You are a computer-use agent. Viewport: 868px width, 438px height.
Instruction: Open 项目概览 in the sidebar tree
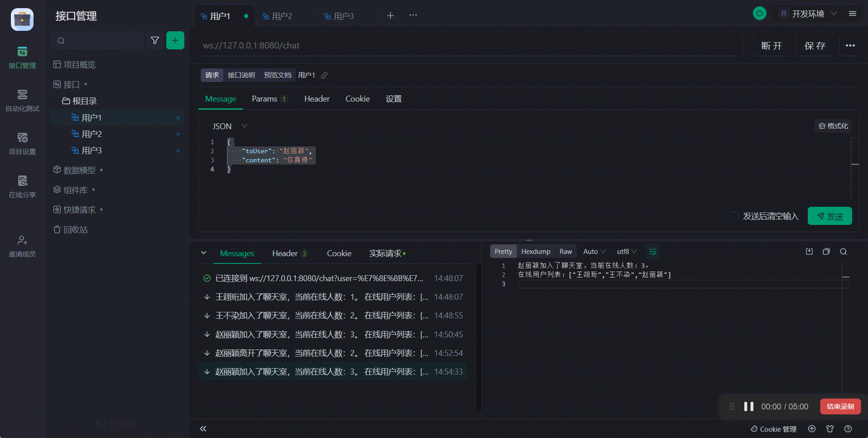coord(74,65)
